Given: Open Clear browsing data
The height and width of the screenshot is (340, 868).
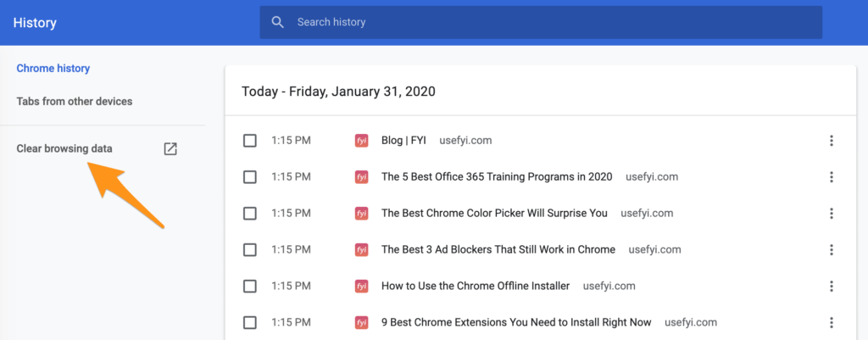Looking at the screenshot, I should 64,148.
